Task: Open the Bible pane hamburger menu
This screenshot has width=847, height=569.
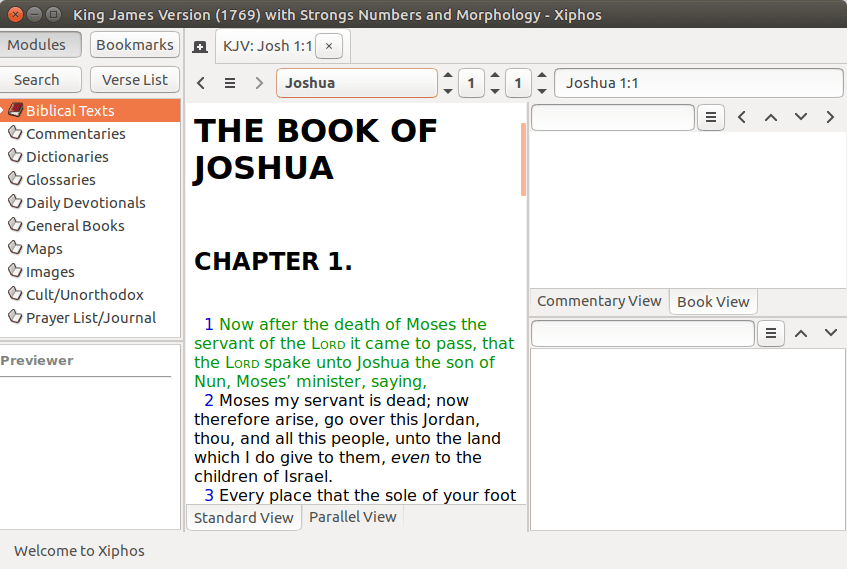Action: [x=230, y=83]
